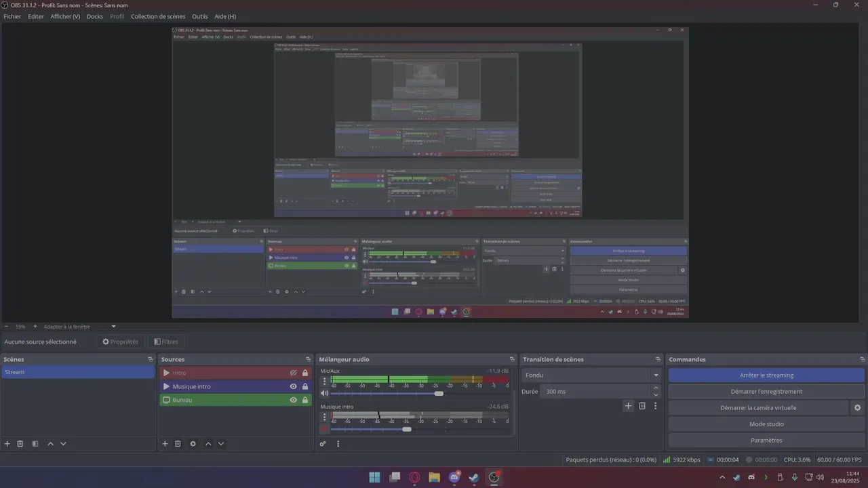Pop out the Scènes dock with its float icon

tap(151, 359)
